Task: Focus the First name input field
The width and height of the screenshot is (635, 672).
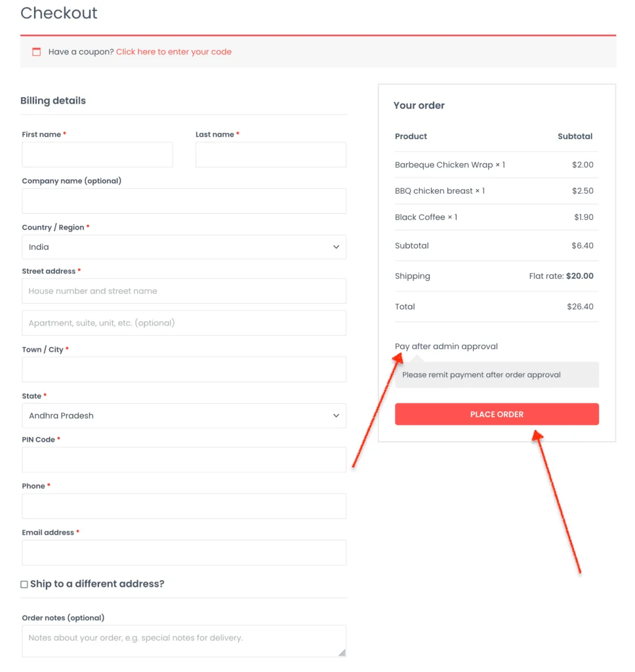Action: [97, 155]
